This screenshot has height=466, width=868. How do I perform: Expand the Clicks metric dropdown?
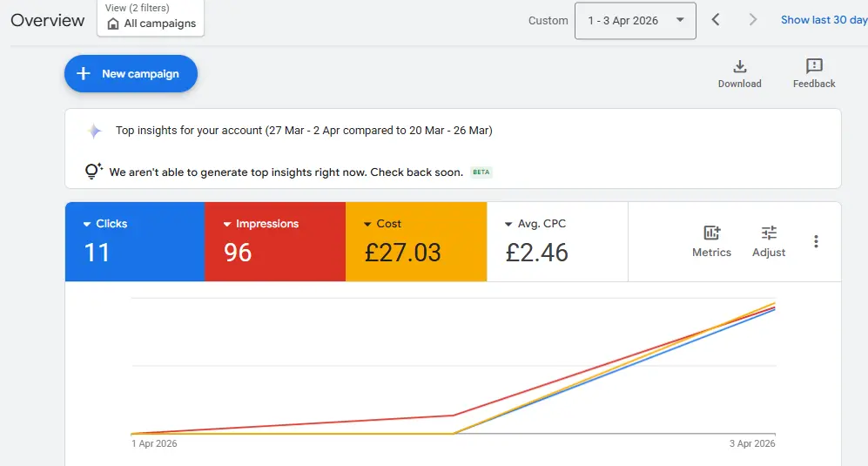(x=87, y=224)
